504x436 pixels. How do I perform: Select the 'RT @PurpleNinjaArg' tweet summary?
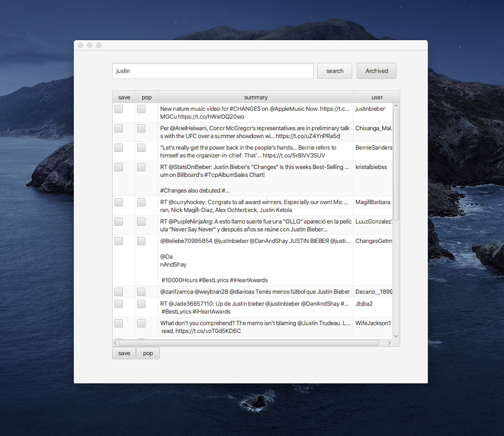[256, 225]
